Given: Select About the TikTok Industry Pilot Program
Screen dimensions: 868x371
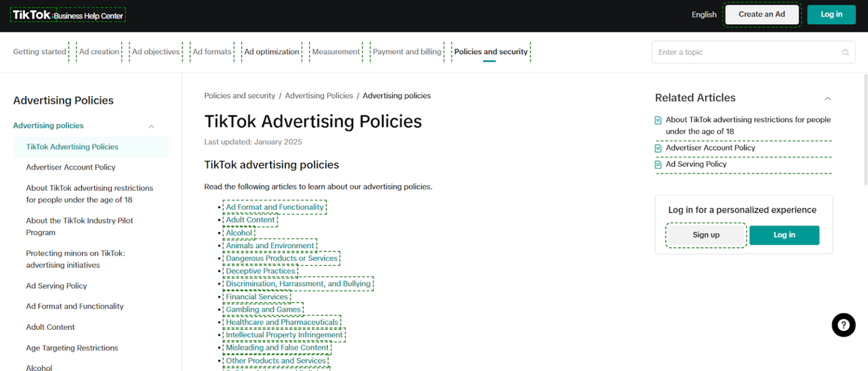Looking at the screenshot, I should [x=80, y=227].
